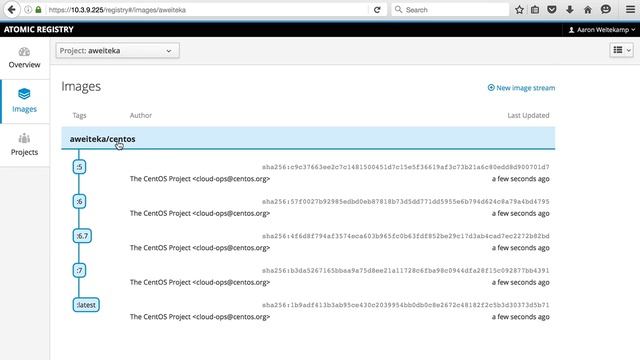The height and width of the screenshot is (360, 640).
Task: Open the Project: aweiteka dropdown
Action: 118,51
